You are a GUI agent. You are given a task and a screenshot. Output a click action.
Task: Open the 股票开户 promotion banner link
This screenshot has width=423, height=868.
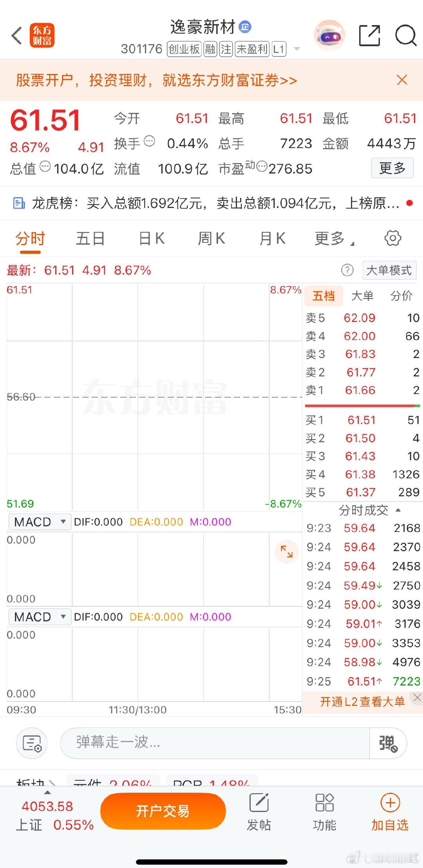pos(157,80)
